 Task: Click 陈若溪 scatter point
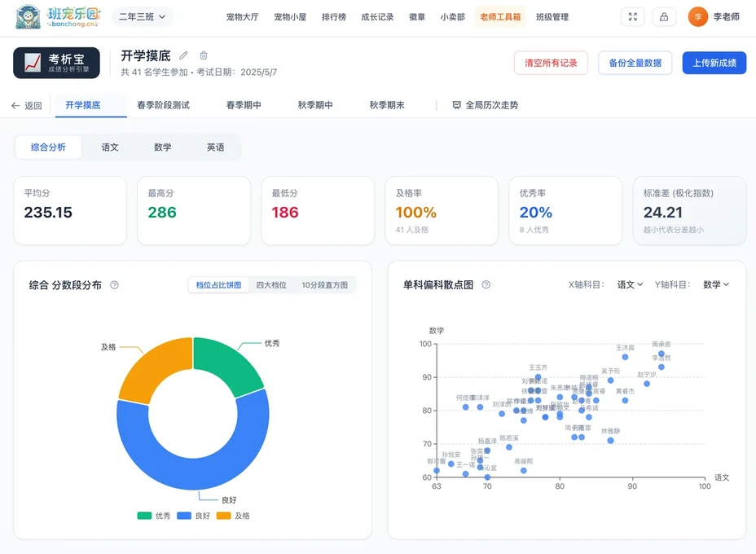point(509,447)
